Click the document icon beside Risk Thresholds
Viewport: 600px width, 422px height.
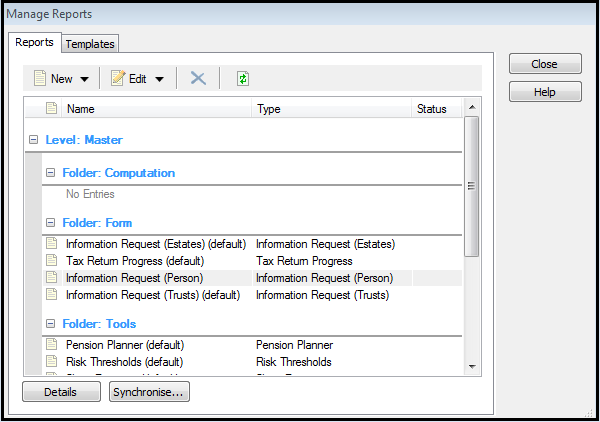tap(51, 361)
